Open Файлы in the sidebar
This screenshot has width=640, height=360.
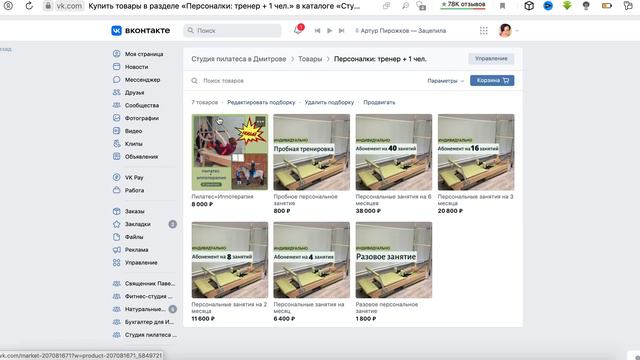(128, 237)
